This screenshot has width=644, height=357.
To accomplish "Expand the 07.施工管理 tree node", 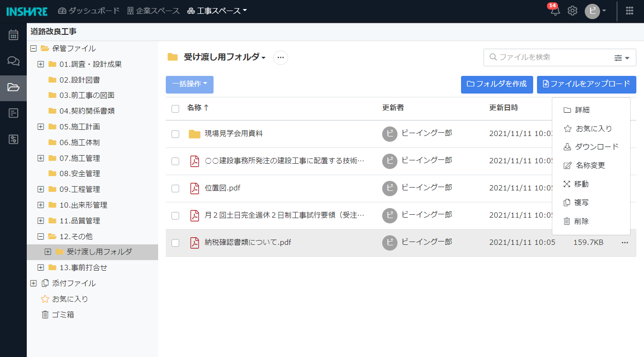I will [x=41, y=158].
